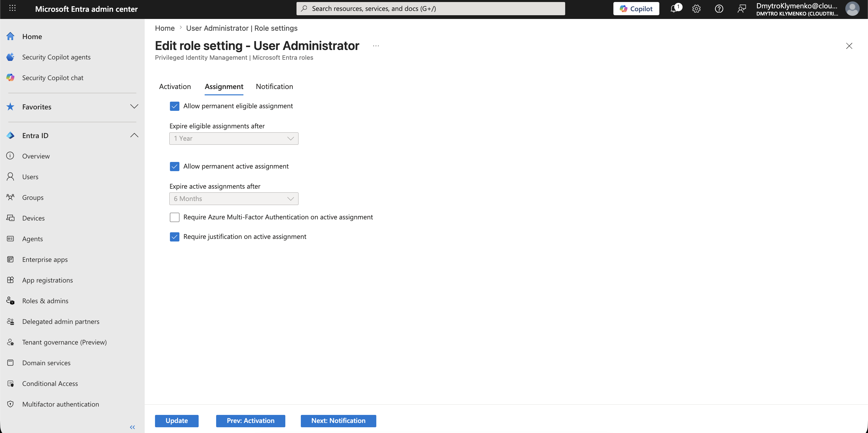868x433 pixels.
Task: Open the Copilot button in header
Action: click(x=636, y=9)
